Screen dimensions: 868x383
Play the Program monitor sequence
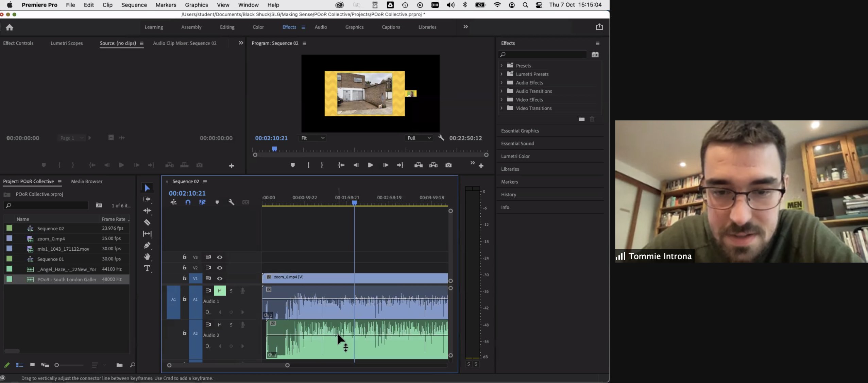click(x=370, y=165)
